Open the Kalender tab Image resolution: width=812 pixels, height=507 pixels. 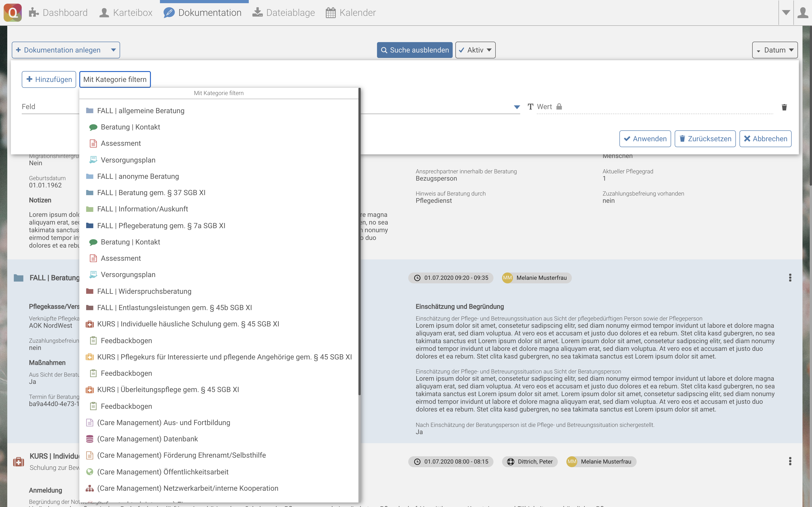[x=351, y=13]
